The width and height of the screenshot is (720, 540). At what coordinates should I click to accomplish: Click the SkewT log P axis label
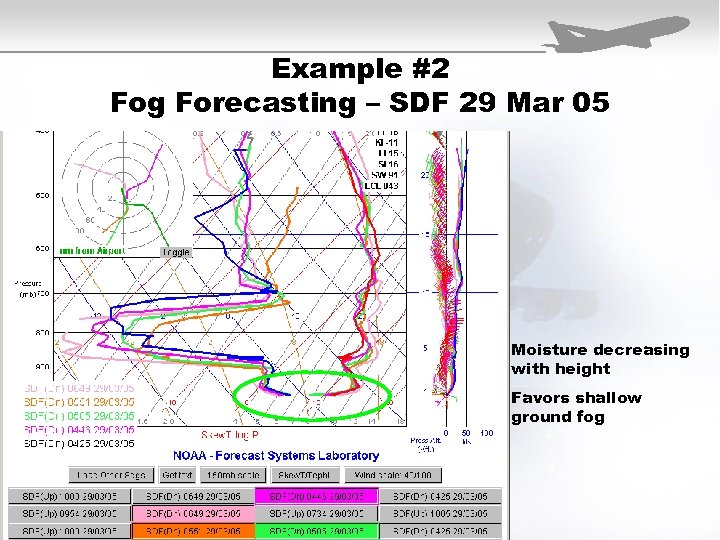[230, 434]
